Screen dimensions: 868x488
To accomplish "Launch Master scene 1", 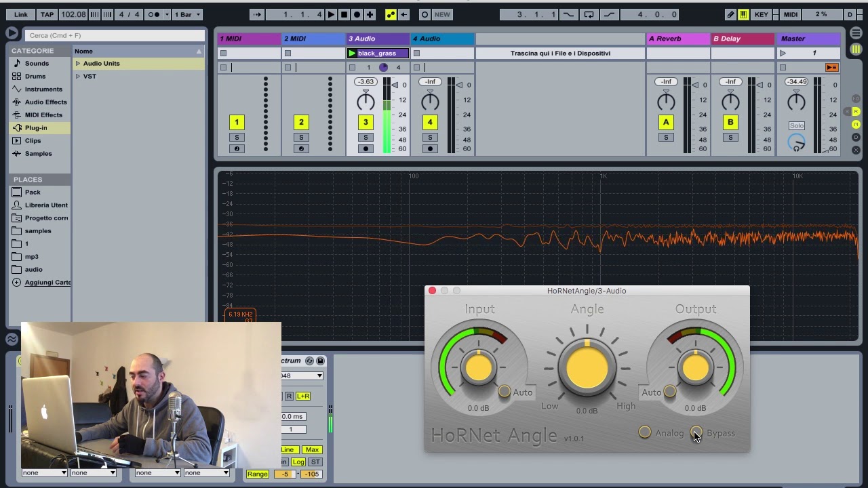I will (x=783, y=53).
